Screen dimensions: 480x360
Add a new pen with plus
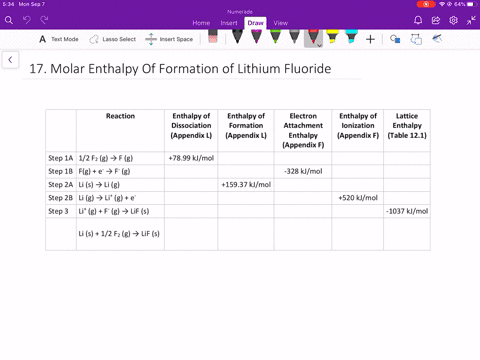[x=370, y=39]
